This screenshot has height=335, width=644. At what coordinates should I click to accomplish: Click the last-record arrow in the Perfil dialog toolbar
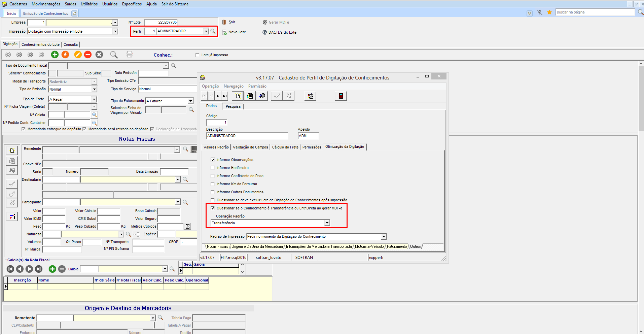(225, 96)
